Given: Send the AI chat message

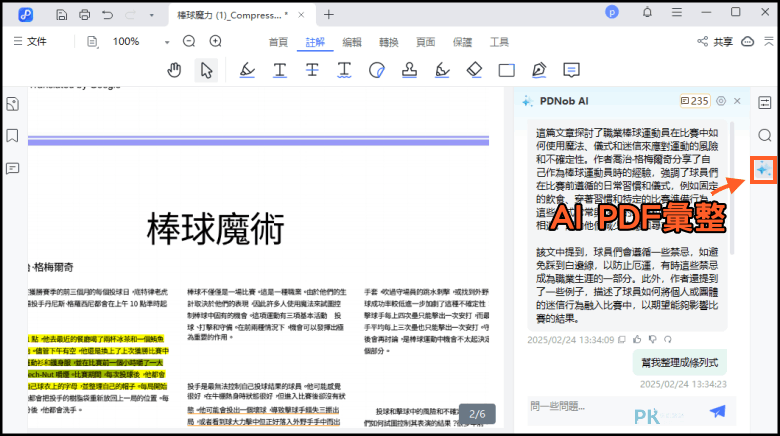Looking at the screenshot, I should [717, 411].
